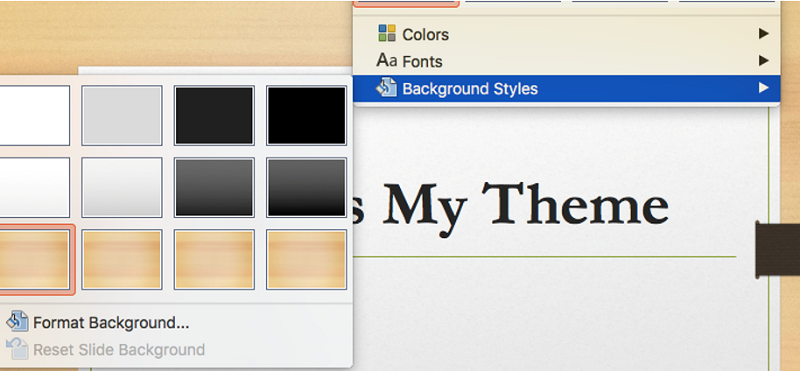The height and width of the screenshot is (371, 800).
Task: Apply the solid pure black background style
Action: pyautogui.click(x=306, y=115)
